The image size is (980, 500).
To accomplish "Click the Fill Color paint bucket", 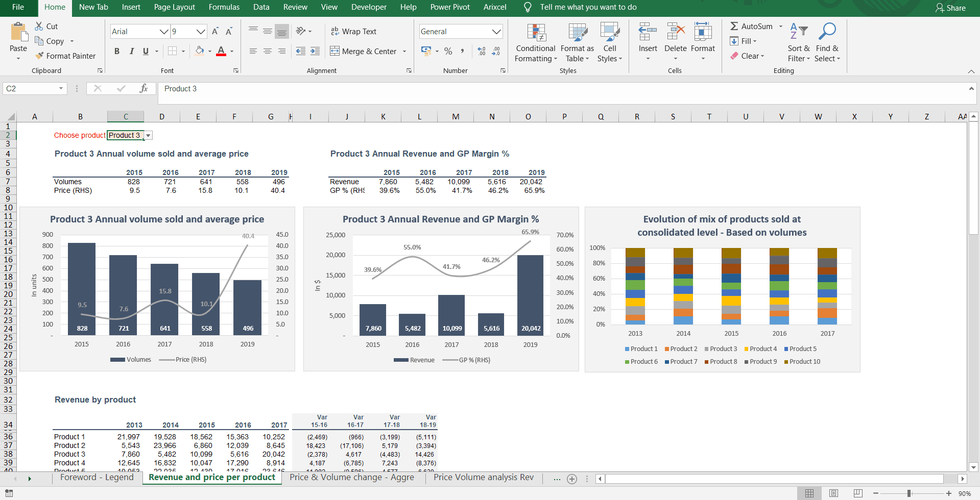I will point(200,51).
